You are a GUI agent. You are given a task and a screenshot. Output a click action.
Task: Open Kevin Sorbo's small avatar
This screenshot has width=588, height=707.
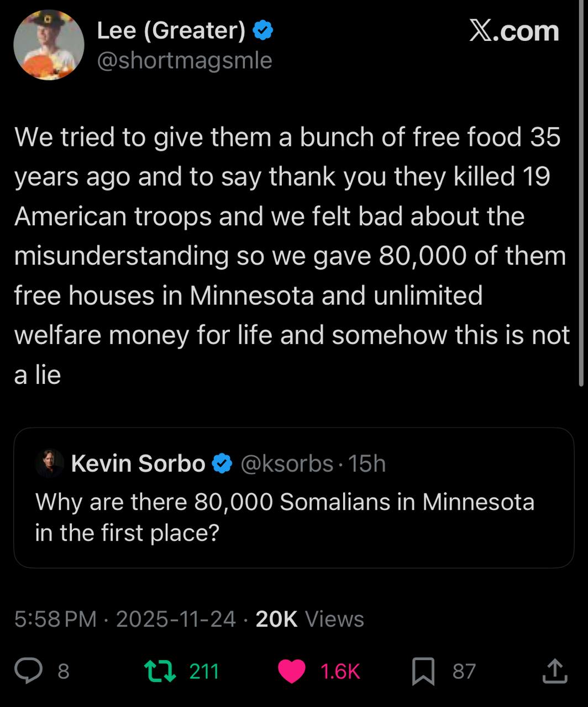click(50, 463)
